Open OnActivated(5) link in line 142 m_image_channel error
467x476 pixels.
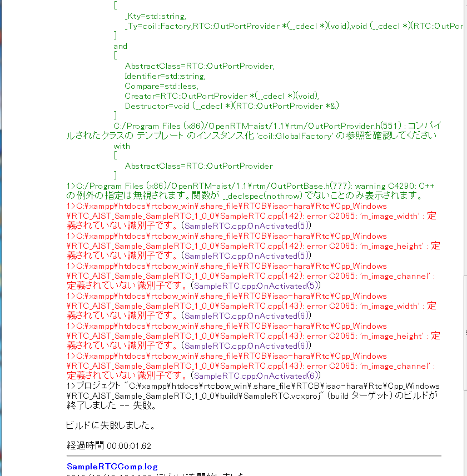coord(256,286)
